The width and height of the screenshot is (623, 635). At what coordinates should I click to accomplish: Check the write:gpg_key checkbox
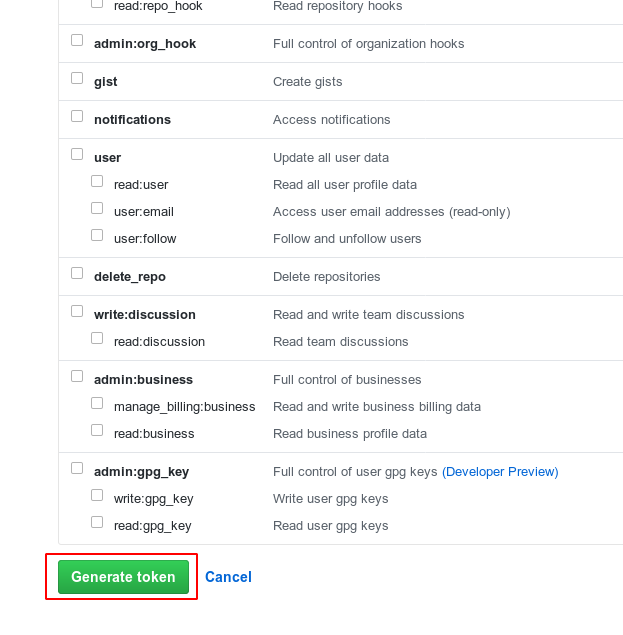(97, 496)
